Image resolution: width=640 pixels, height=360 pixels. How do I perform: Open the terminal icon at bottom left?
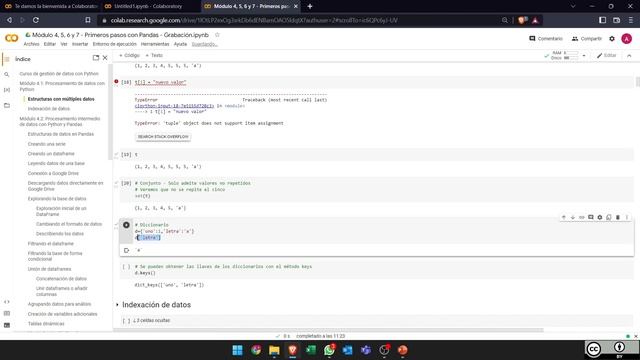(x=7, y=325)
